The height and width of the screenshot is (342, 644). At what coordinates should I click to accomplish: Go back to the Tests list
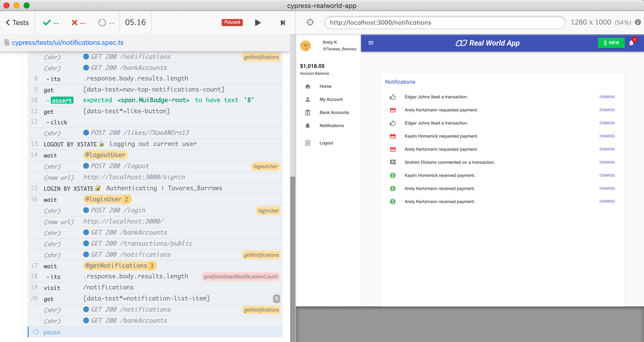click(x=17, y=23)
